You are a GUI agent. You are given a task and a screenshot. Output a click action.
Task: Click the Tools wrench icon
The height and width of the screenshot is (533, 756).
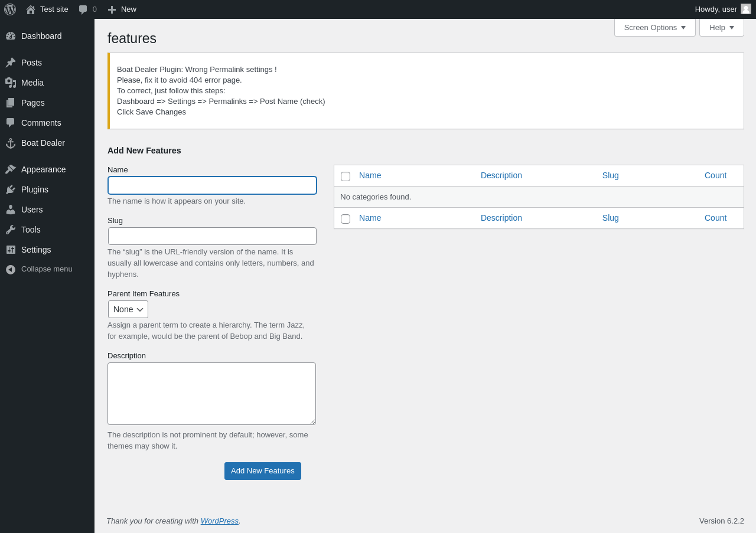point(11,230)
